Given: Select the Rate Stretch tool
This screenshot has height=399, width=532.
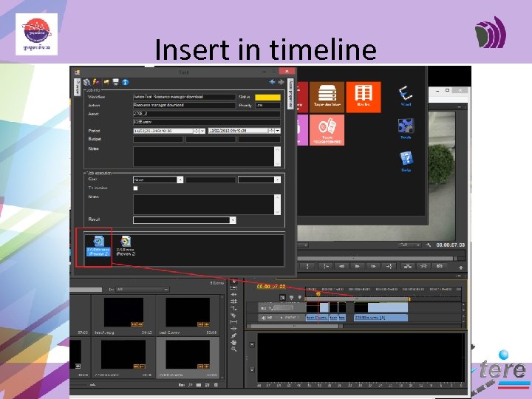Looking at the screenshot, I should pyautogui.click(x=233, y=308).
